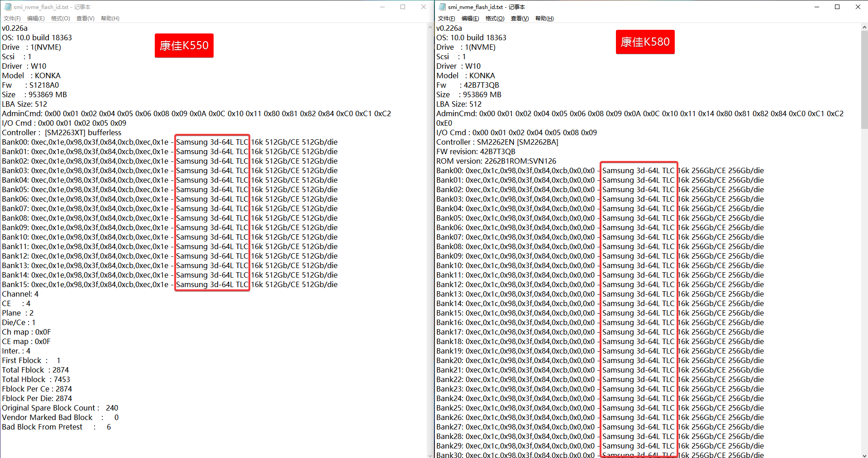The width and height of the screenshot is (868, 458).
Task: Click 'ROM version: 2262B1ROM:SVN126' line
Action: pos(496,161)
